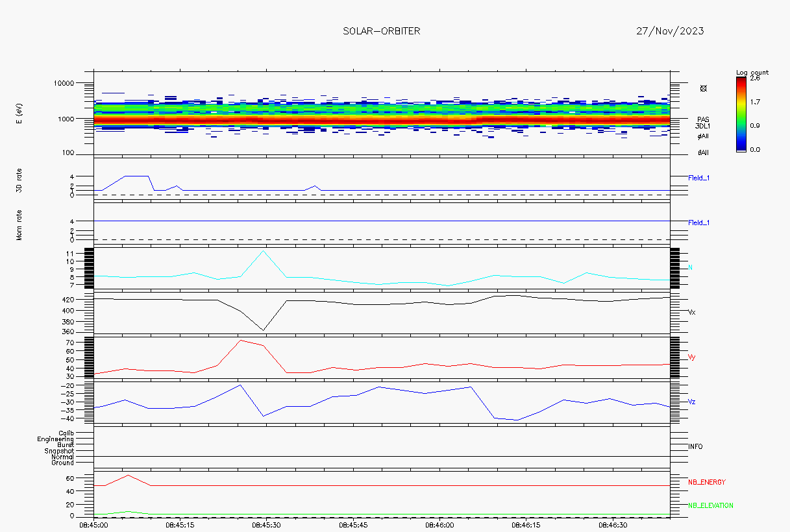790x532 pixels.
Task: Select the 0.9 color bar value
Action: (x=756, y=126)
